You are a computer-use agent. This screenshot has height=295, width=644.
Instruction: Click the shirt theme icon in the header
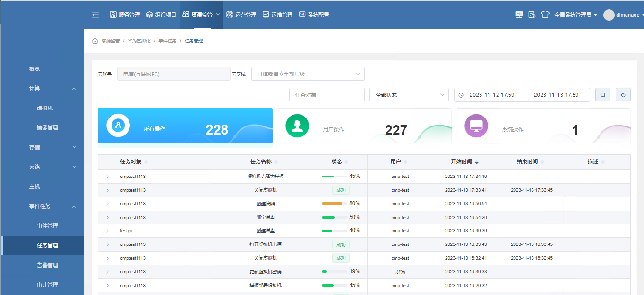pos(545,15)
